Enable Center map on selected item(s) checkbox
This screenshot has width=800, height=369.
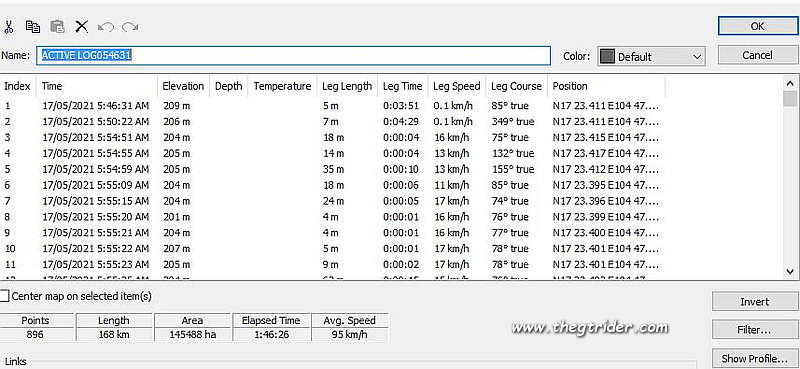coord(5,296)
